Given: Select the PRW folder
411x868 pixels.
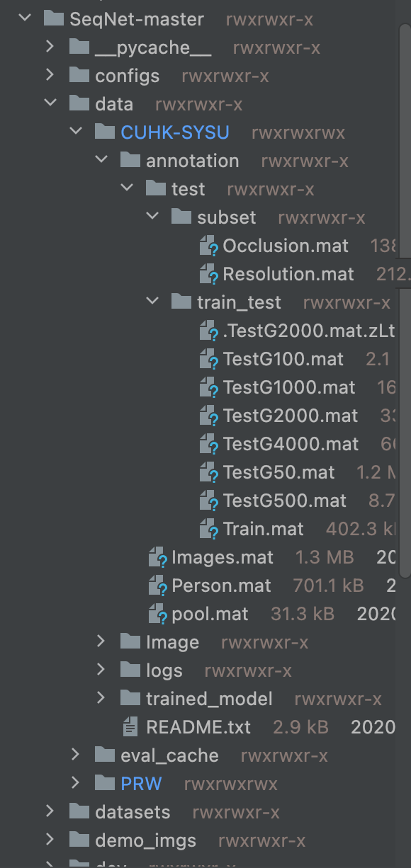Looking at the screenshot, I should click(142, 783).
